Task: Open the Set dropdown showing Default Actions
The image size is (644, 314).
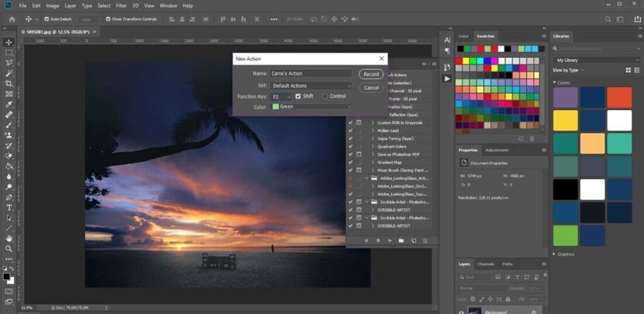Action: [311, 86]
